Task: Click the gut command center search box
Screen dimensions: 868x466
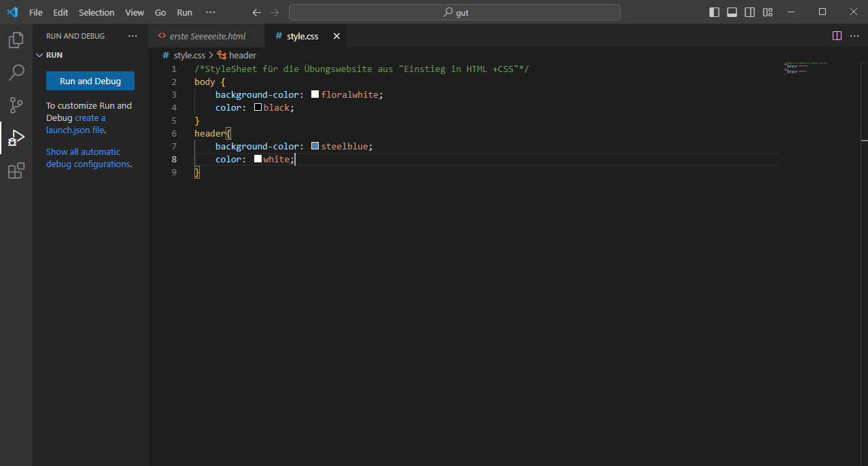Action: [455, 12]
